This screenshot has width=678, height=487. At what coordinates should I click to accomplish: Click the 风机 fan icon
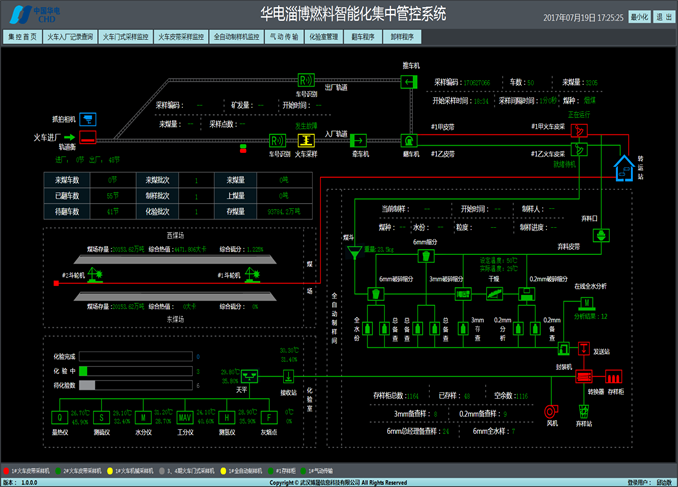coord(548,411)
